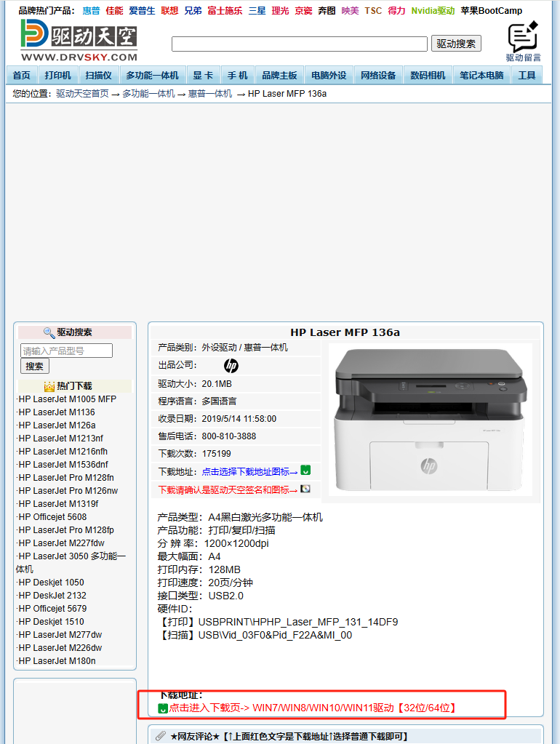Click the TSC brand link
Viewport: 560px width, 744px height.
coord(373,11)
